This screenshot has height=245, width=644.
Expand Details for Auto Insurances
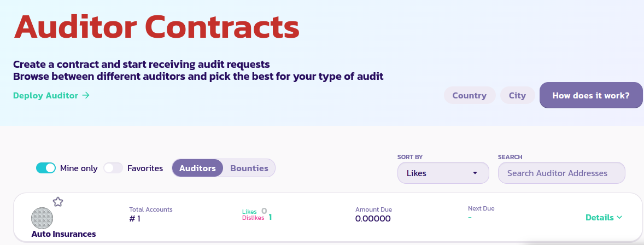604,218
